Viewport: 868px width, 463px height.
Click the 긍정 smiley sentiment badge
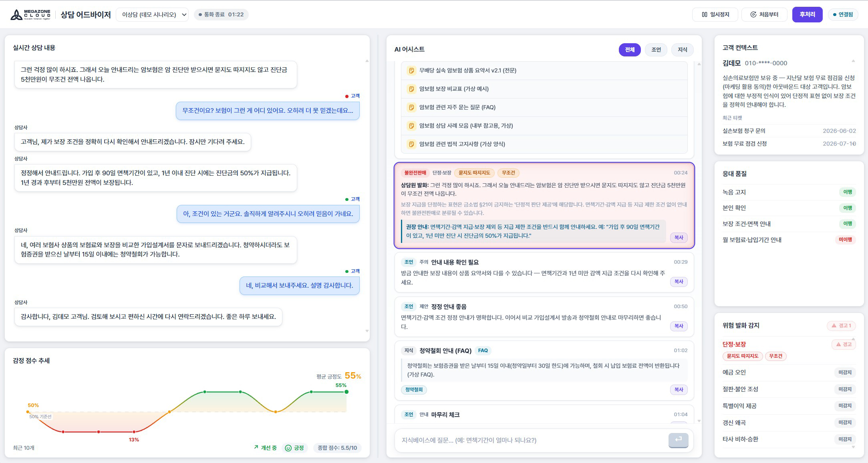pyautogui.click(x=294, y=448)
